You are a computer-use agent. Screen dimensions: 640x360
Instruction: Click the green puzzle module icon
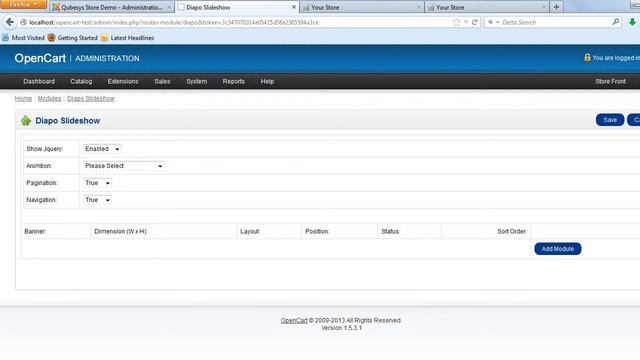click(26, 120)
